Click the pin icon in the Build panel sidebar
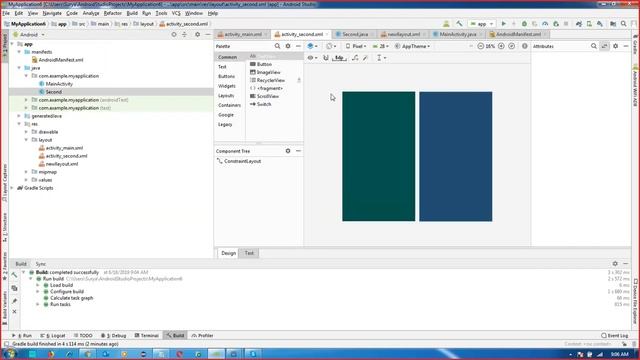This screenshot has height=360, width=640. coord(15,301)
